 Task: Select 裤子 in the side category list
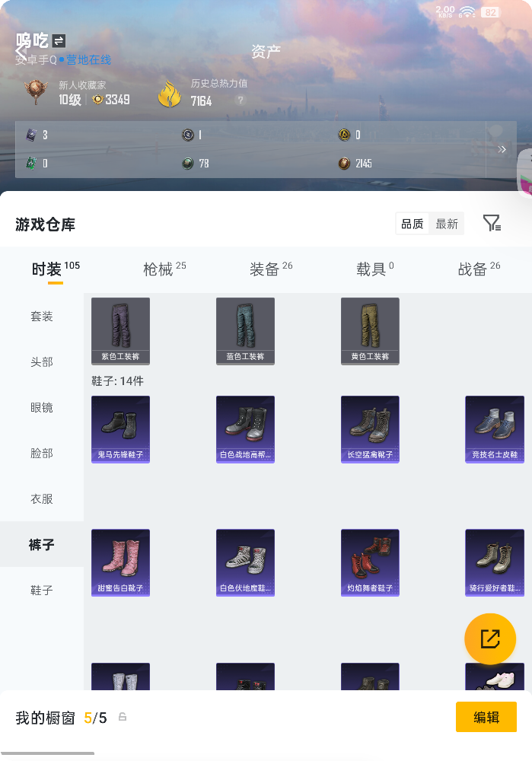point(42,545)
